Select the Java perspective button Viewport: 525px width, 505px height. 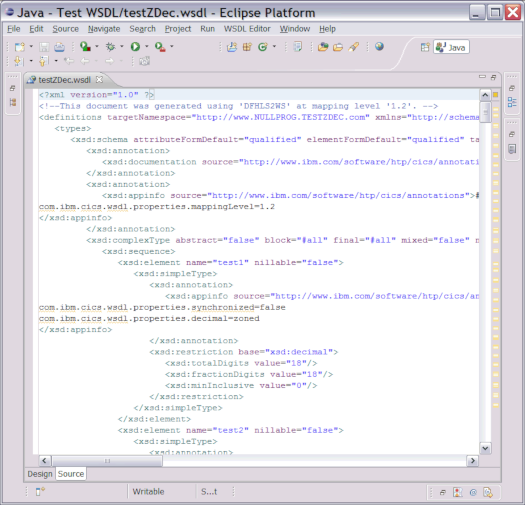coord(451,47)
